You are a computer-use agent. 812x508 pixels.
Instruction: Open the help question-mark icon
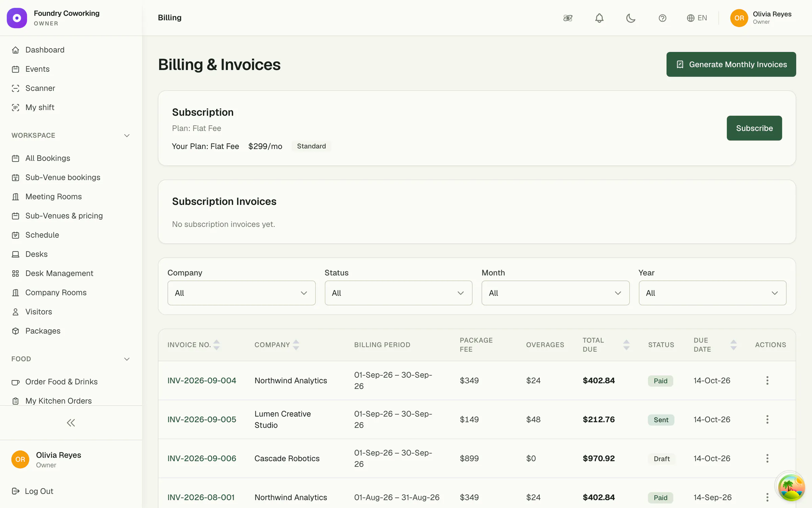(662, 18)
